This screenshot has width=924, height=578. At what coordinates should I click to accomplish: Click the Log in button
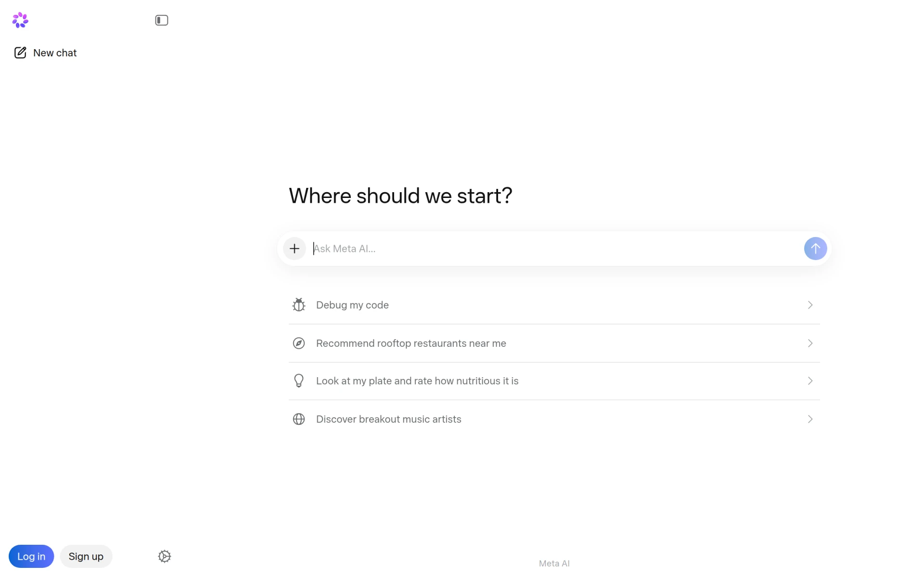tap(31, 556)
